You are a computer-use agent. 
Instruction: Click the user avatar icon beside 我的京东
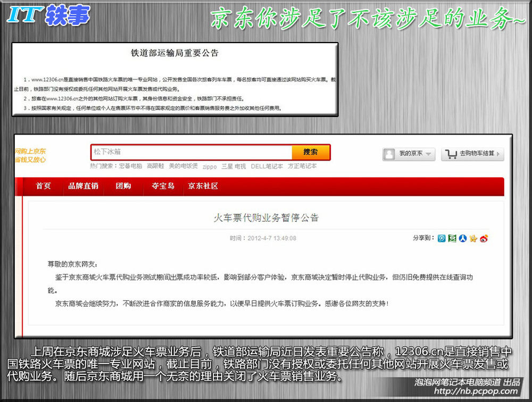coord(389,154)
